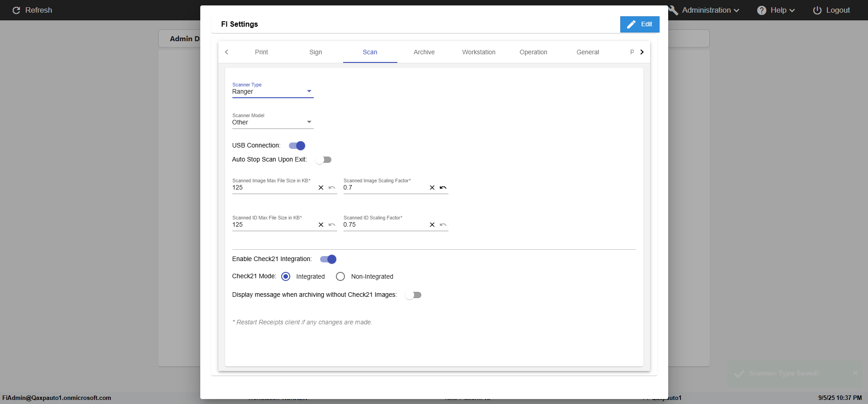868x404 pixels.
Task: Open the Scanner Type dropdown
Action: click(273, 91)
